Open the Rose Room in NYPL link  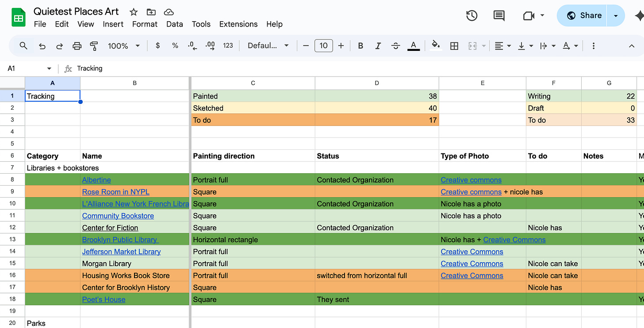pyautogui.click(x=116, y=192)
